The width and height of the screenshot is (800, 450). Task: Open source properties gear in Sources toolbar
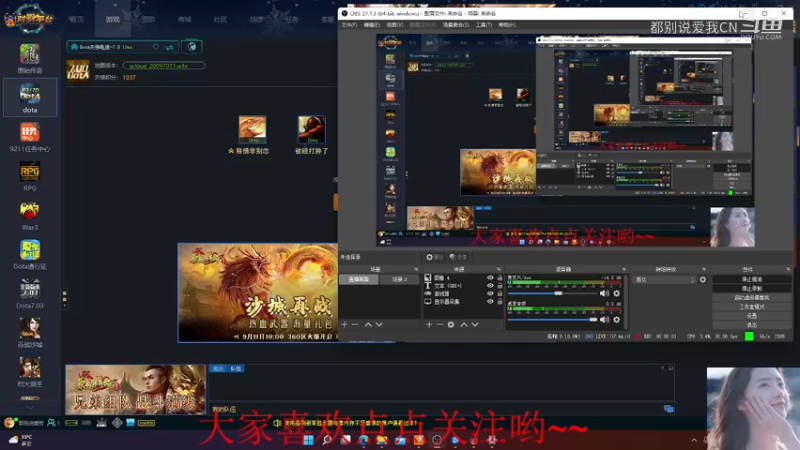click(451, 324)
